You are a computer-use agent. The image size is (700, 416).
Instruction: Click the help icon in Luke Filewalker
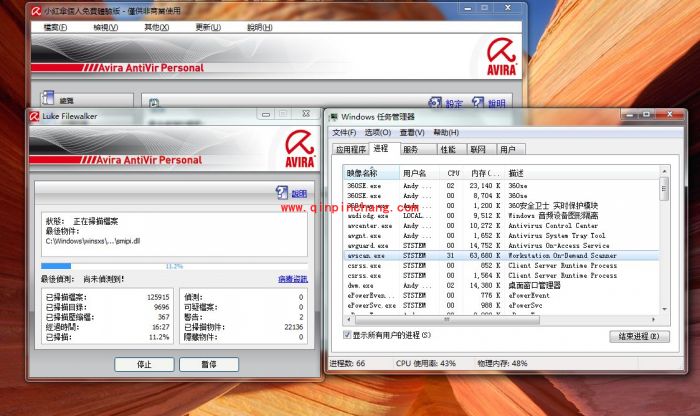pos(283,193)
